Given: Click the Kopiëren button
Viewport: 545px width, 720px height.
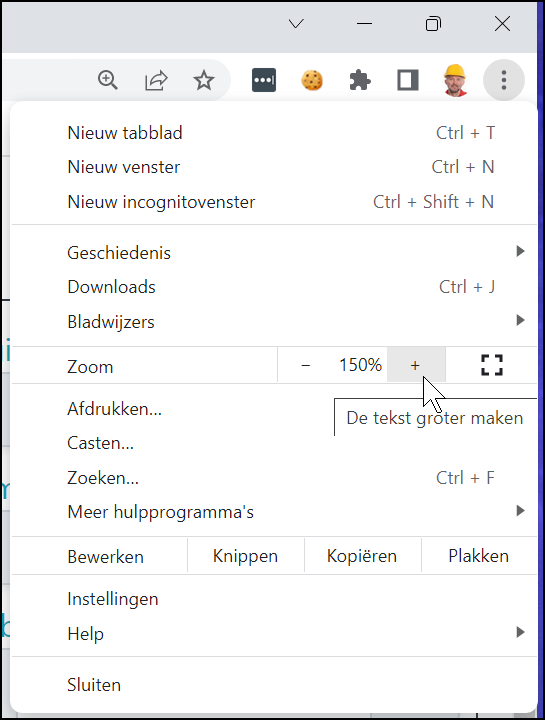Looking at the screenshot, I should tap(362, 556).
